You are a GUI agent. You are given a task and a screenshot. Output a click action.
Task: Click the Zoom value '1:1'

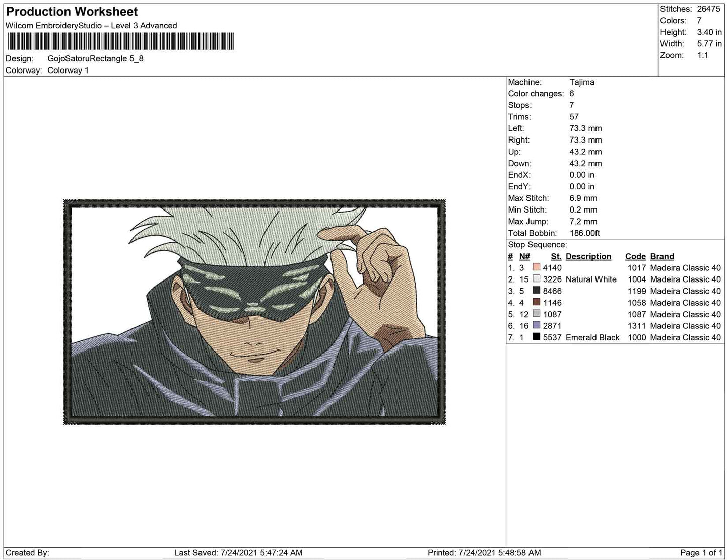[703, 55]
